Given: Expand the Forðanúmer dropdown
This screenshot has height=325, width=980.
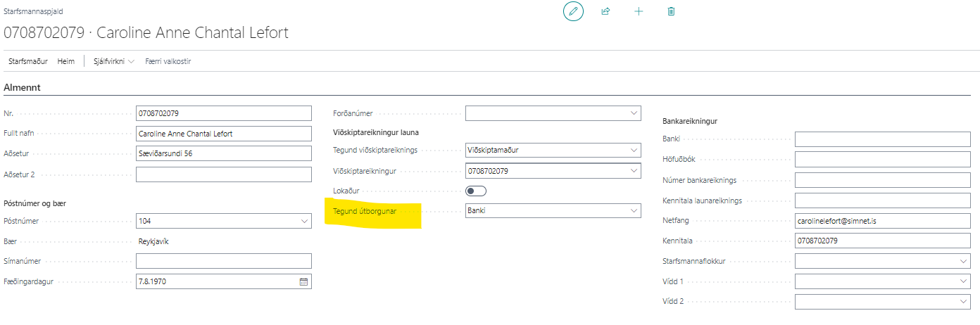Looking at the screenshot, I should (x=634, y=113).
